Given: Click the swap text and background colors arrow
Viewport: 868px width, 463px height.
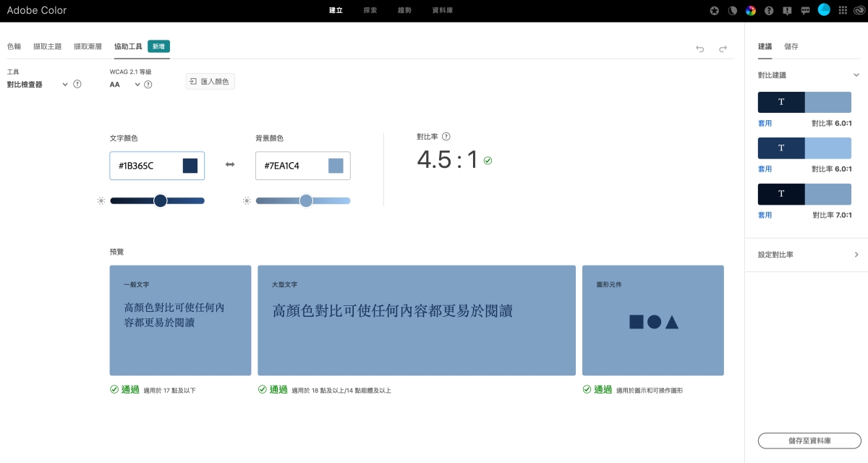Looking at the screenshot, I should (230, 165).
